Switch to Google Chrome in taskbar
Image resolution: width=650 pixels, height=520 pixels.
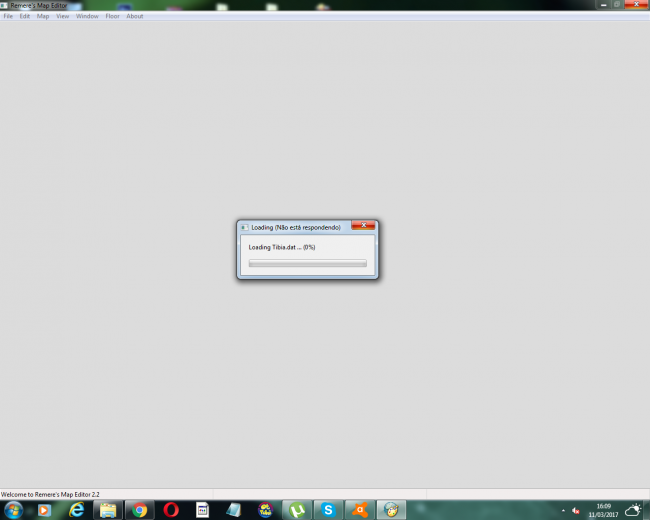pyautogui.click(x=140, y=510)
